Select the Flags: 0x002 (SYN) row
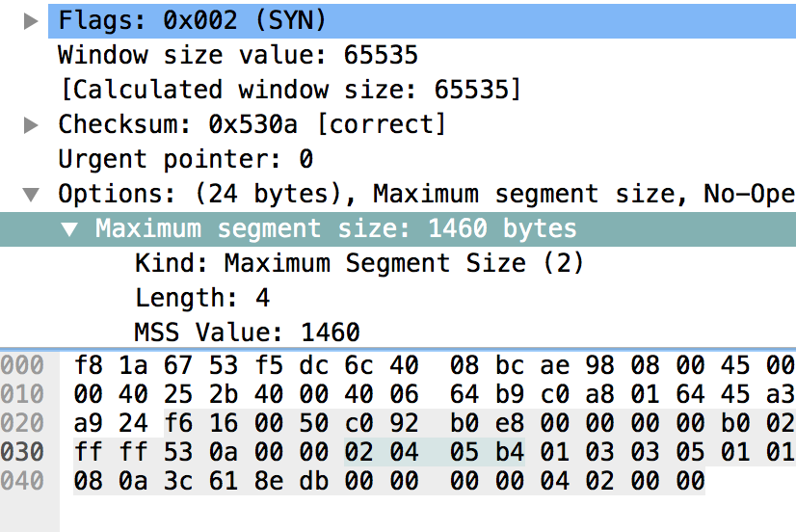Viewport: 796px width, 532px height. 193,20
